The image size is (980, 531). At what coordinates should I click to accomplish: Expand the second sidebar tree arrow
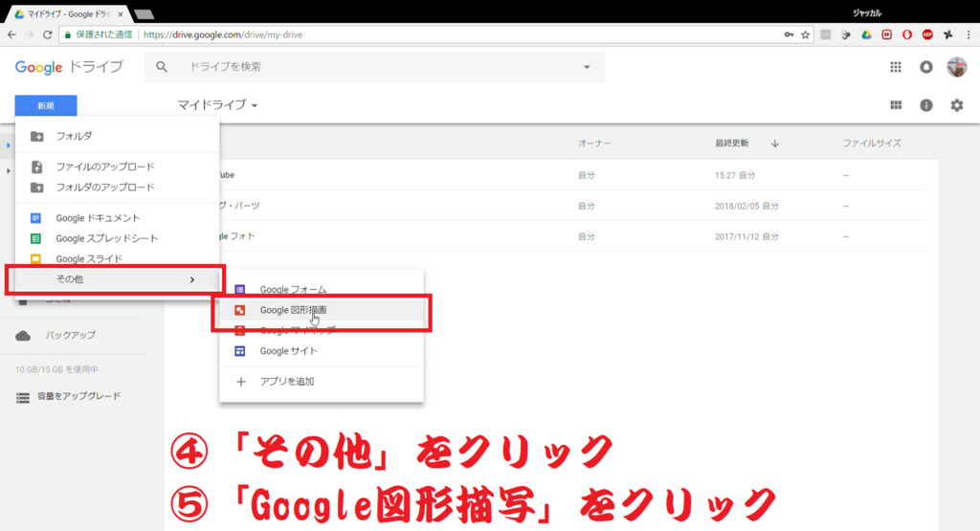[x=8, y=170]
